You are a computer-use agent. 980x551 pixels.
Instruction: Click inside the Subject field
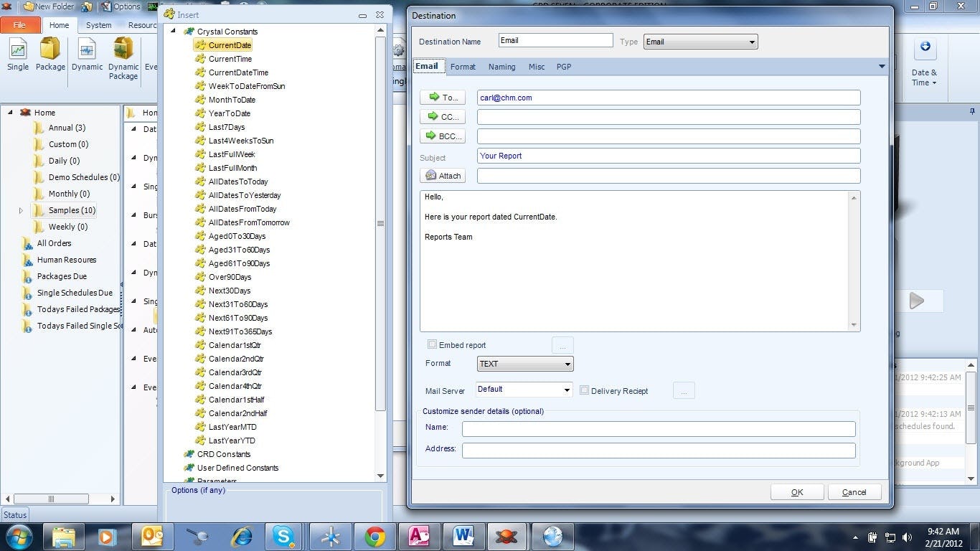[x=667, y=156]
